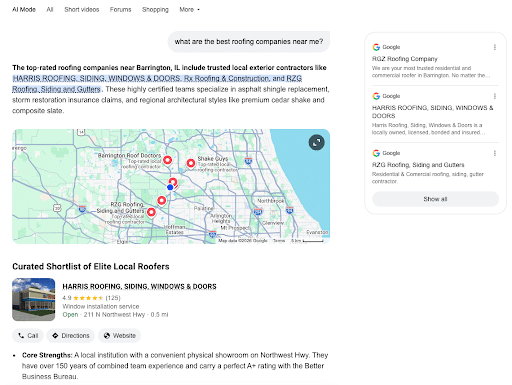Click Curated Shortlist of Elite Local Roofers heading

point(91,267)
